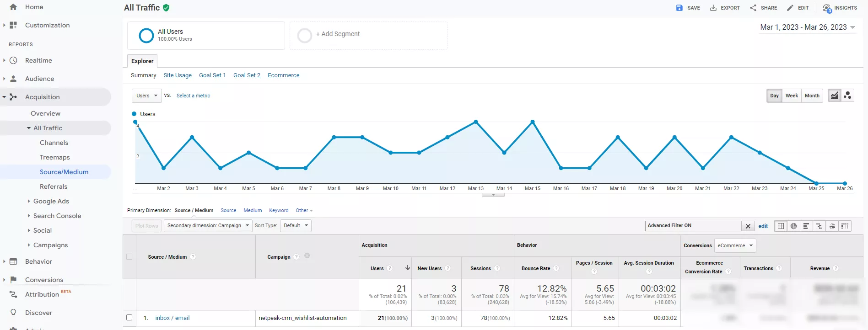Switch to the Site Usage tab
This screenshot has height=330, width=868.
pos(178,75)
